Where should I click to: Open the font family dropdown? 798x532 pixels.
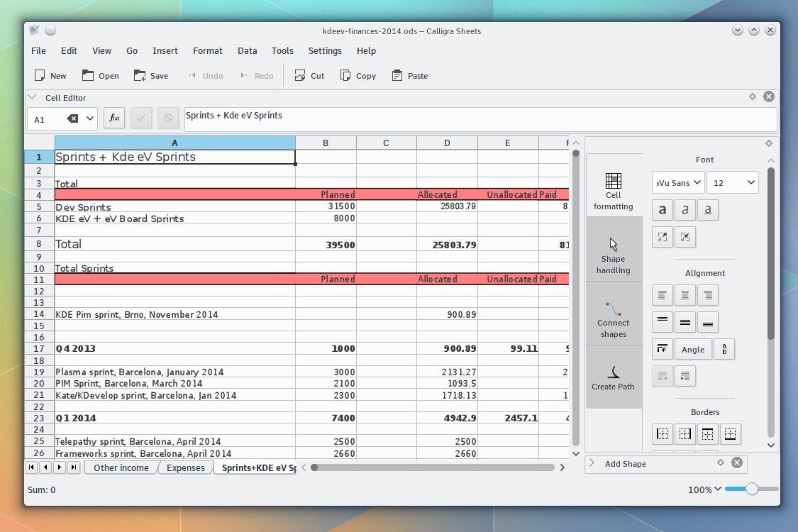(x=678, y=183)
